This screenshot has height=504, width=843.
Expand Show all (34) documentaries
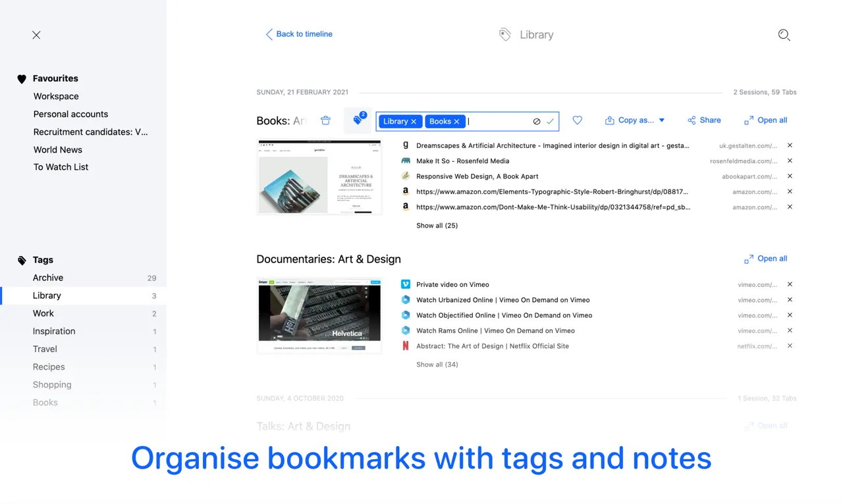point(437,364)
